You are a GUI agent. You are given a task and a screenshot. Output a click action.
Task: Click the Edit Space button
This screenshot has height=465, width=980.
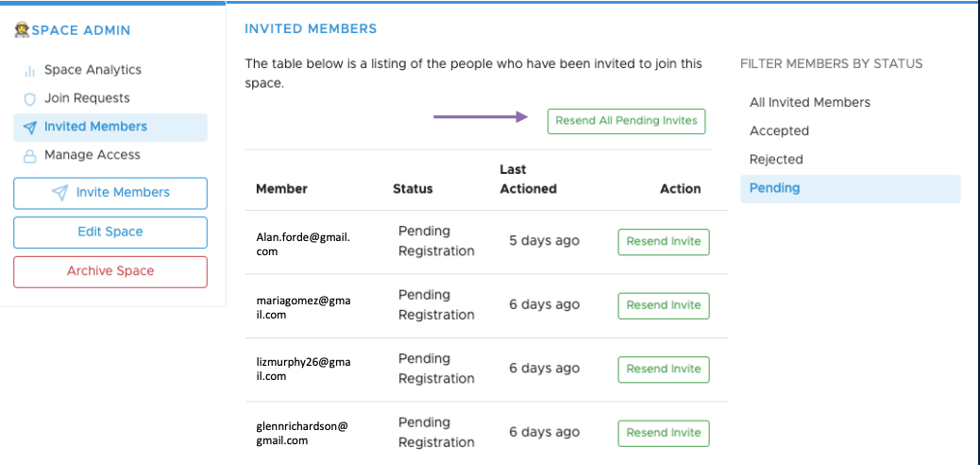[110, 232]
